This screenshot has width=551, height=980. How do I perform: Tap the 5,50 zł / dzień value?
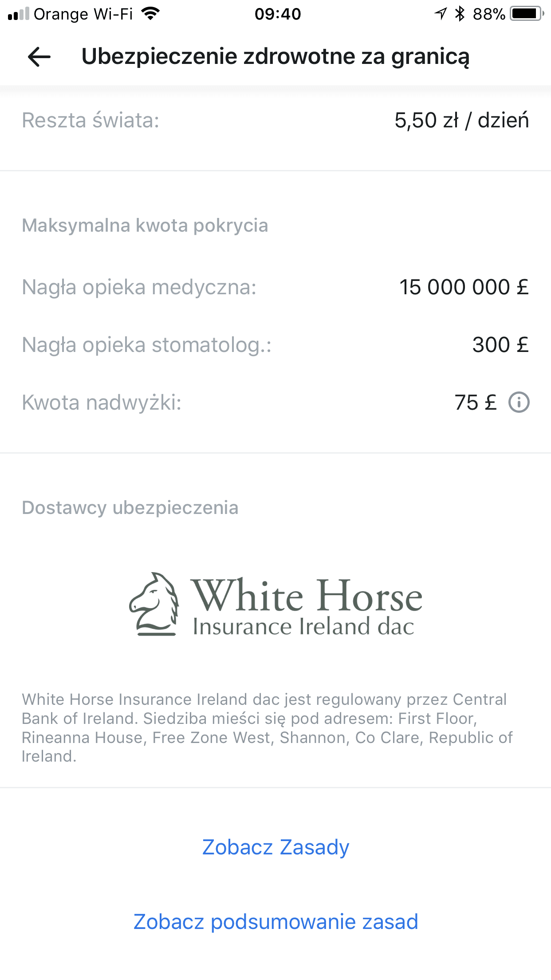(x=461, y=120)
